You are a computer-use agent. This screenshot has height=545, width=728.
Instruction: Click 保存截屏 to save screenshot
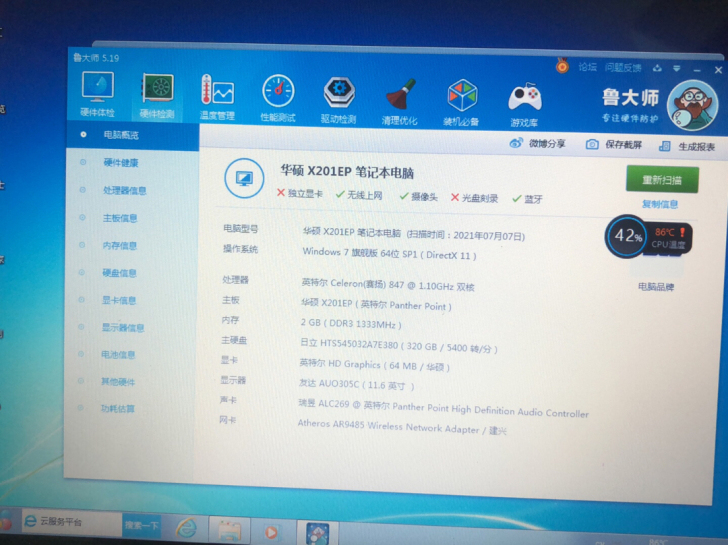point(614,145)
